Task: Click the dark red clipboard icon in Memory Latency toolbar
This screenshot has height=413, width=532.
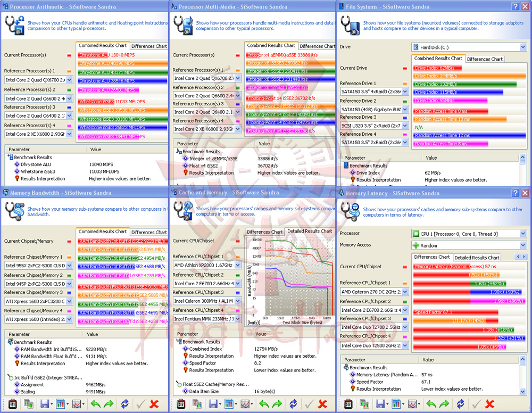Action: click(348, 404)
